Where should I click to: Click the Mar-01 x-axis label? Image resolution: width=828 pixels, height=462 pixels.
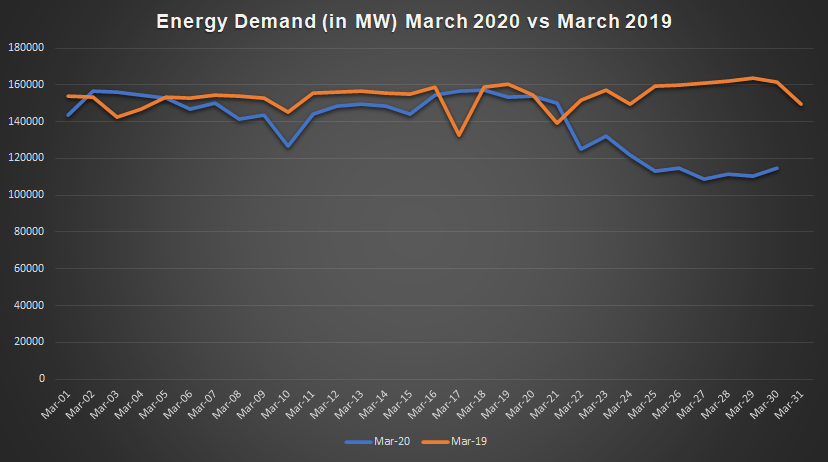[x=55, y=405]
